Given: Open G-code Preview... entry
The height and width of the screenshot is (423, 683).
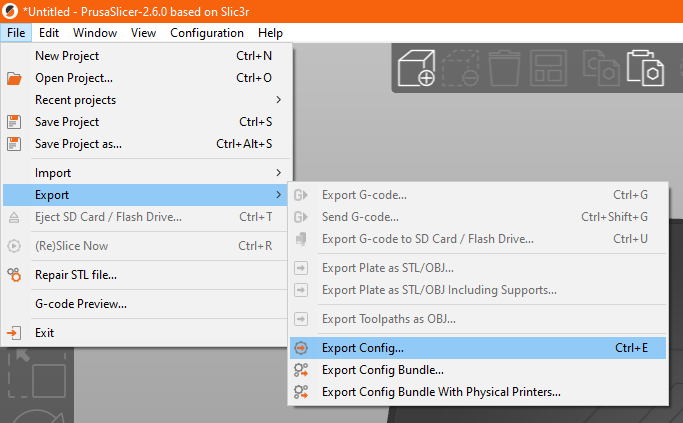Looking at the screenshot, I should coord(147,304).
